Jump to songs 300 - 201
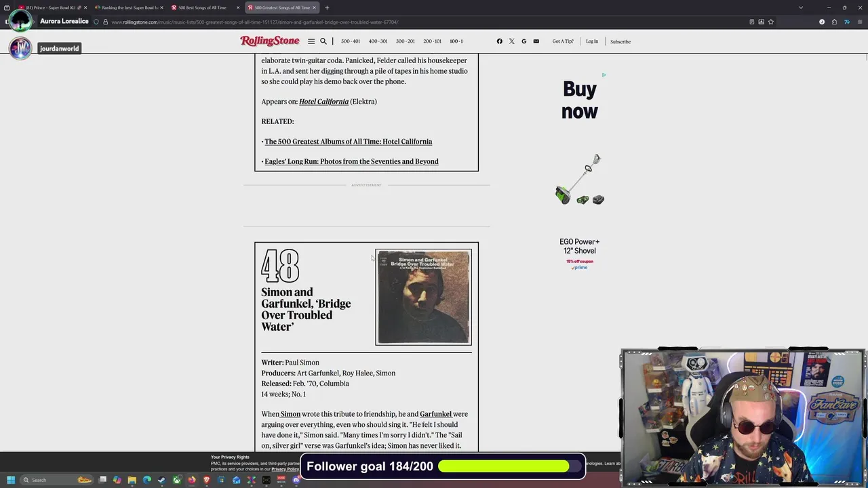Viewport: 868px width, 488px height. pos(406,41)
